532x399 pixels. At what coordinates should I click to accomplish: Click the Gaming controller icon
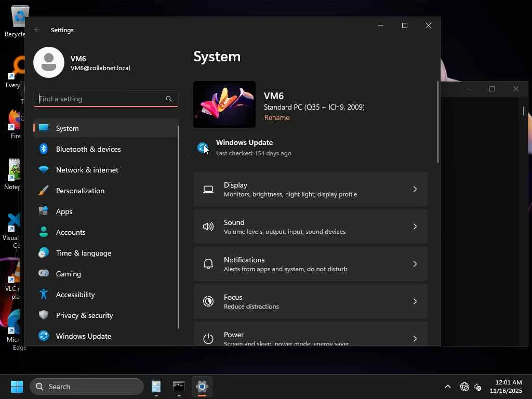pyautogui.click(x=44, y=273)
